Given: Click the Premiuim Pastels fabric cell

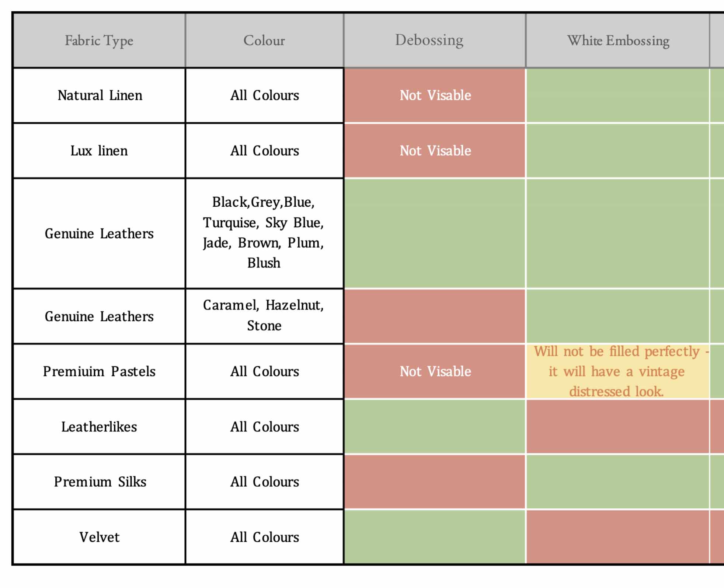Looking at the screenshot, I should (x=99, y=371).
